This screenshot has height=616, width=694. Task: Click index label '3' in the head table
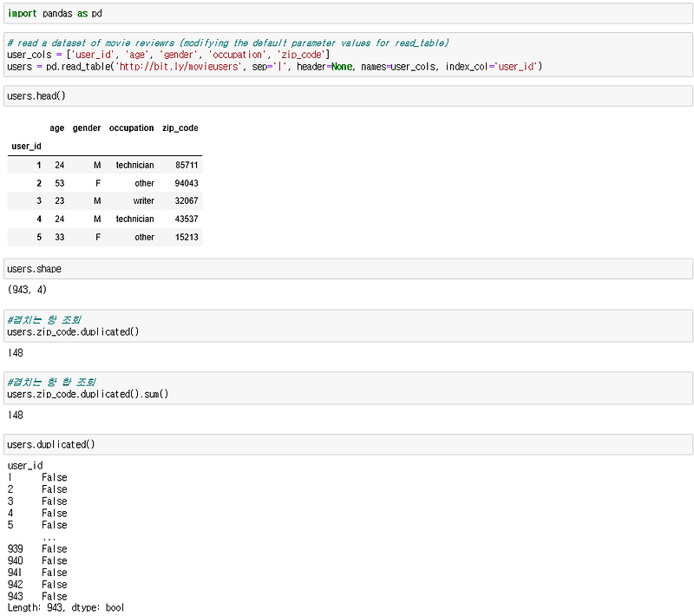tap(39, 200)
